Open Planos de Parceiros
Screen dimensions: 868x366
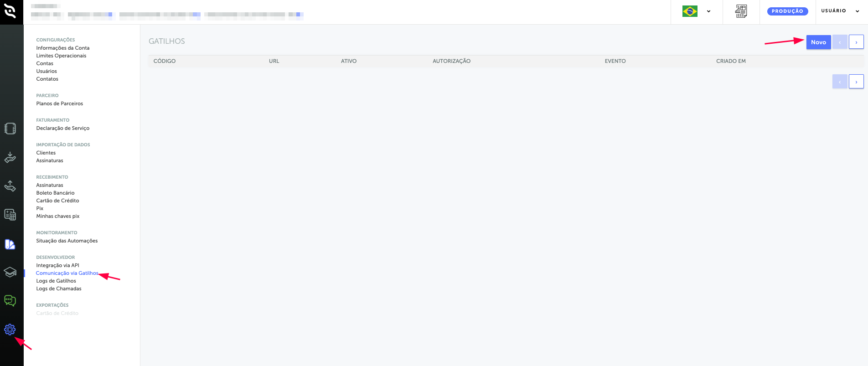(60, 103)
